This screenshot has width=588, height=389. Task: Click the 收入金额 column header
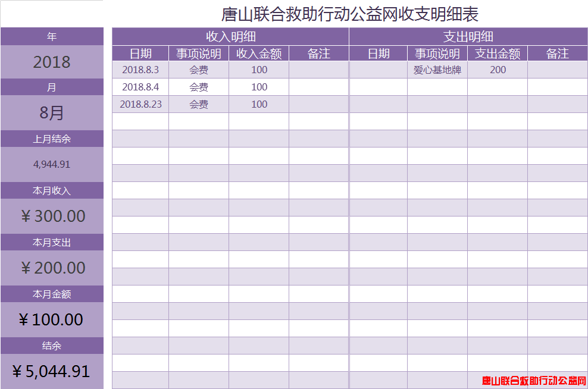click(259, 54)
